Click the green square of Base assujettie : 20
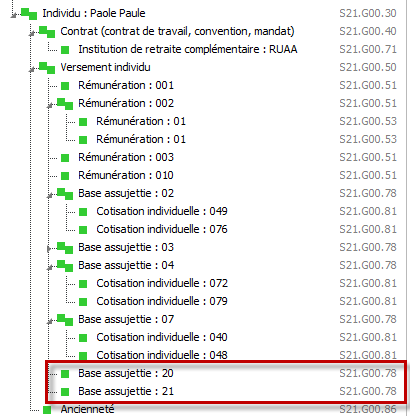Viewport: 410px width, 416px height. [65, 374]
